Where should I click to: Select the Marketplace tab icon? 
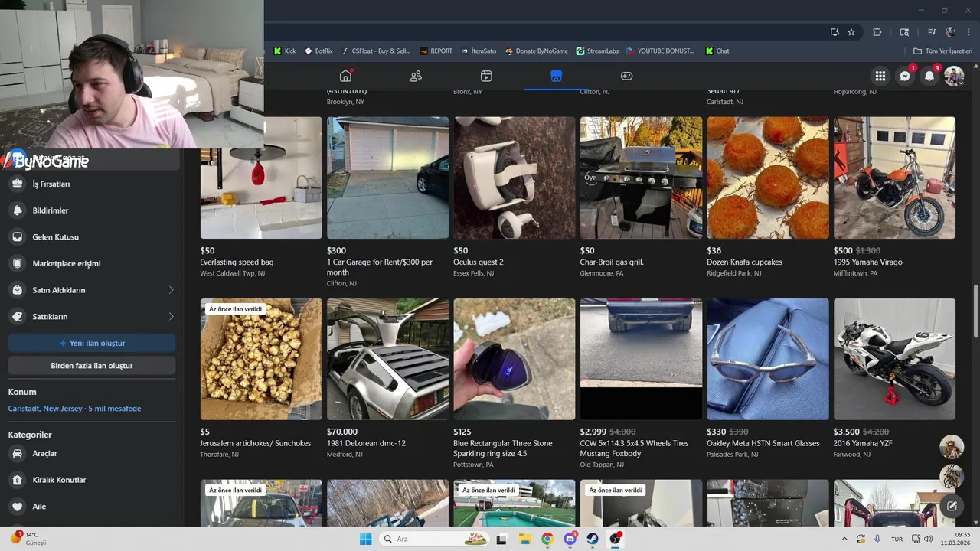pyautogui.click(x=557, y=76)
